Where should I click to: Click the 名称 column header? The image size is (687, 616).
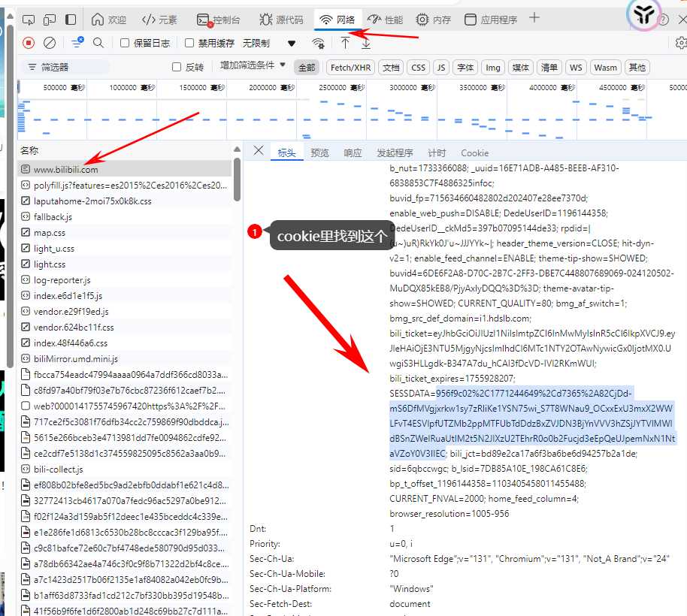[x=29, y=150]
